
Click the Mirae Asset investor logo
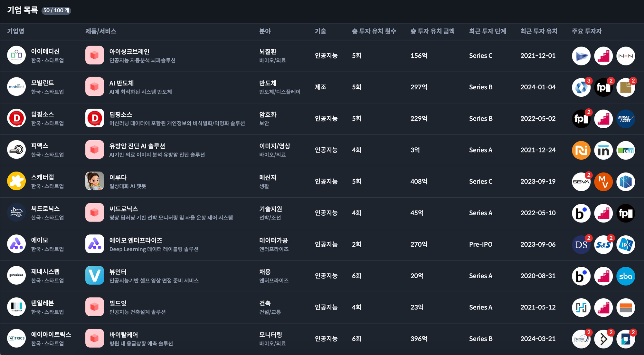point(625,118)
